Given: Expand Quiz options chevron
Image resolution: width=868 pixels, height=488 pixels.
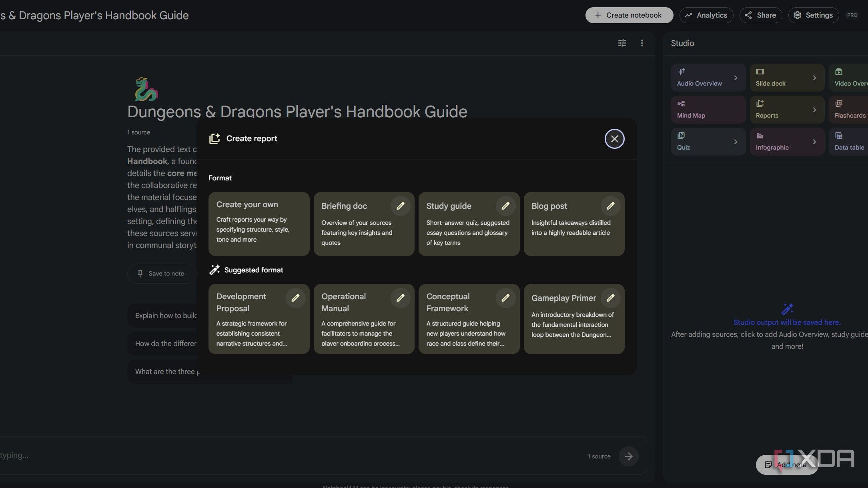Looking at the screenshot, I should 736,142.
